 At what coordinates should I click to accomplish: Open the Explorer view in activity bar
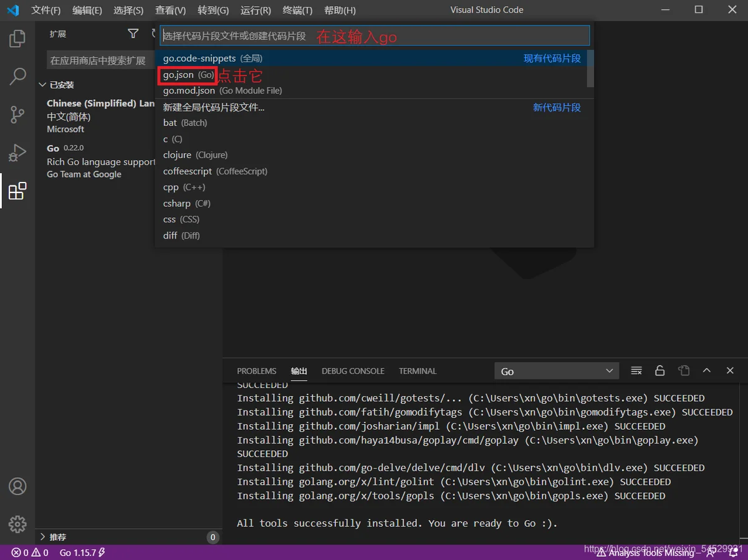point(17,39)
